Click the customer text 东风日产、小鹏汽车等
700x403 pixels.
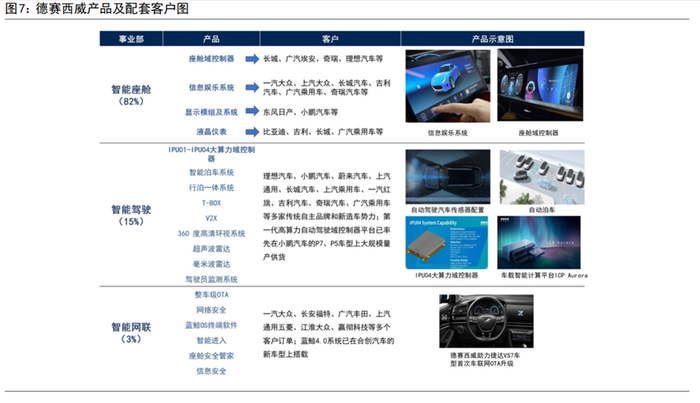coord(300,112)
